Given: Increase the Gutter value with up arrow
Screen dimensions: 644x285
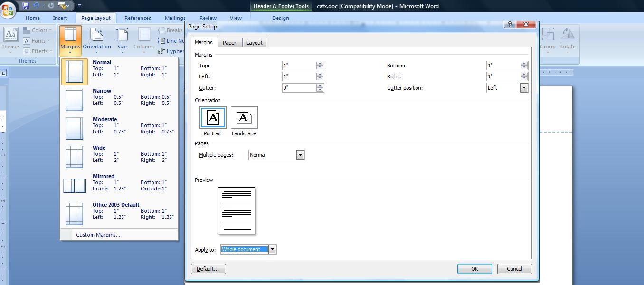Looking at the screenshot, I should coord(320,86).
